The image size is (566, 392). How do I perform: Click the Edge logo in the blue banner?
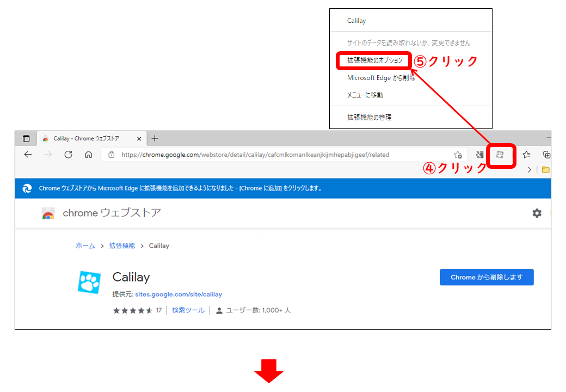(x=27, y=188)
